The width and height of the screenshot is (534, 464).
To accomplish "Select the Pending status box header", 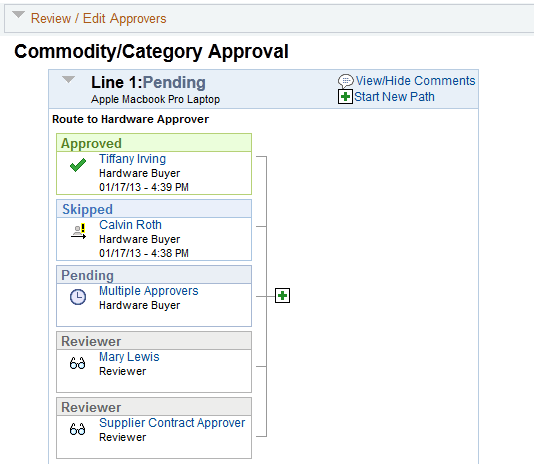I will tap(154, 275).
